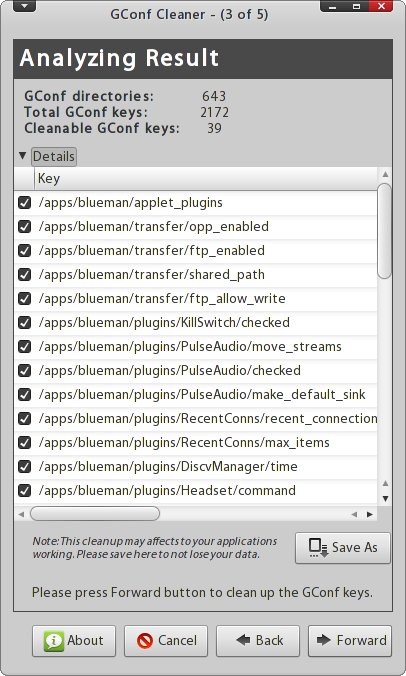Uncheck PulseAudio/make_default_sink checkbox
This screenshot has height=676, width=406.
click(x=25, y=394)
